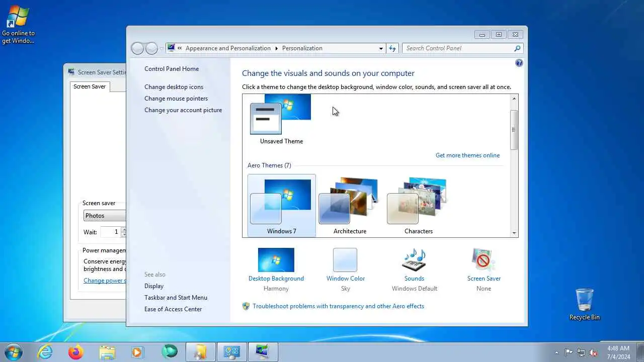
Task: Click the search magnifier icon
Action: point(517,48)
